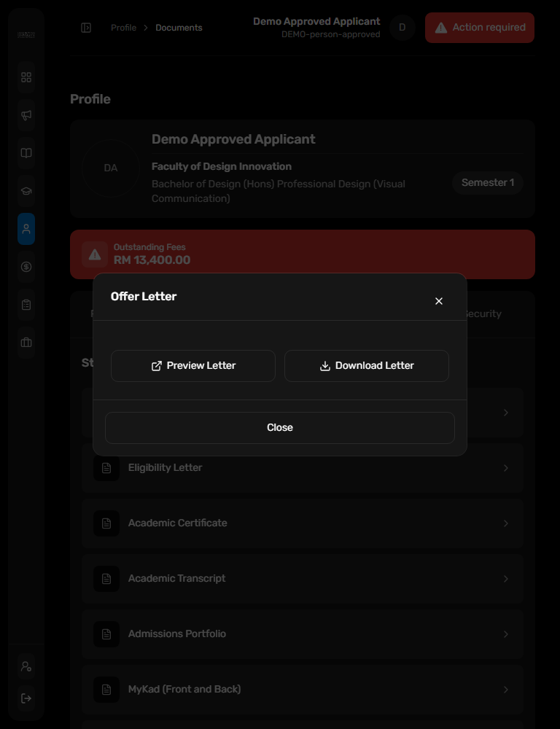
Task: Click the Demo Approved Applicant header name
Action: pyautogui.click(x=316, y=21)
